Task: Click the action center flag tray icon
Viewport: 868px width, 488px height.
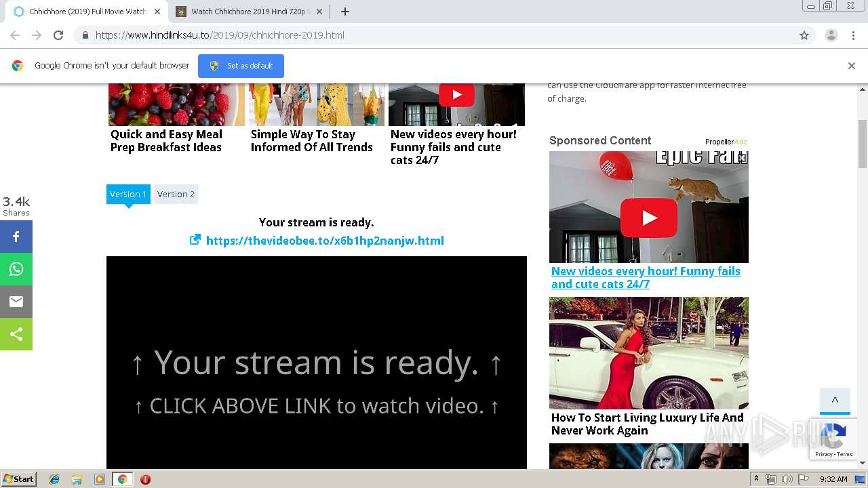Action: 802,479
